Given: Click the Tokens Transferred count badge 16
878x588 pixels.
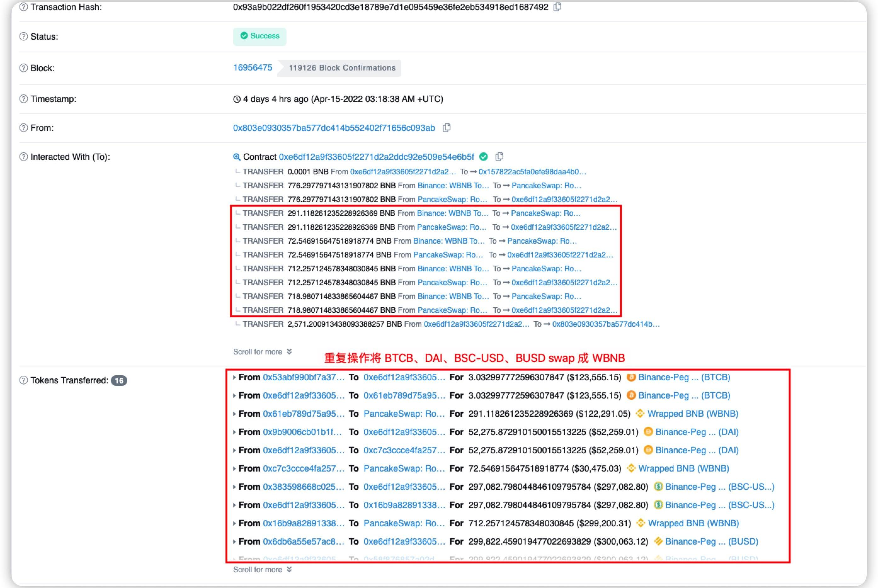Looking at the screenshot, I should [119, 380].
